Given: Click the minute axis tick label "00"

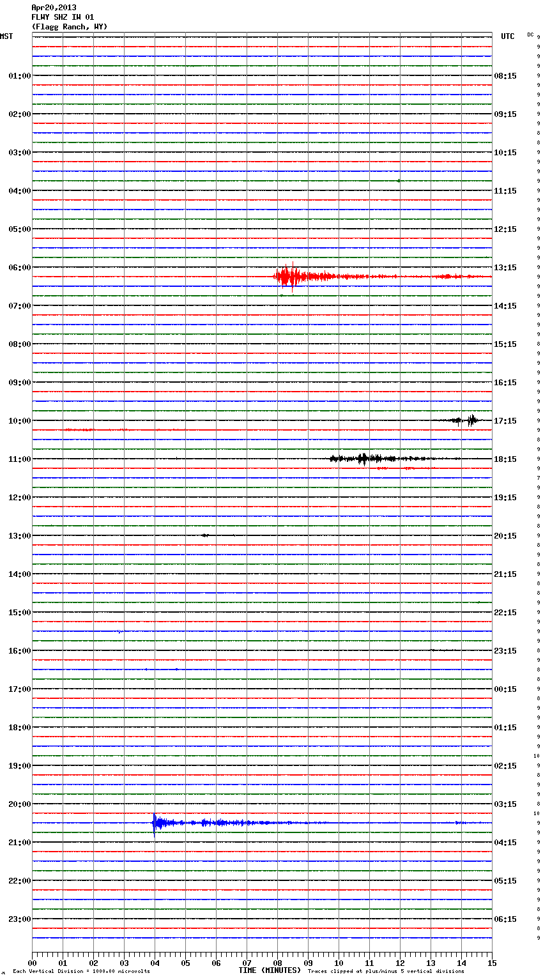Looking at the screenshot, I should 32,963.
